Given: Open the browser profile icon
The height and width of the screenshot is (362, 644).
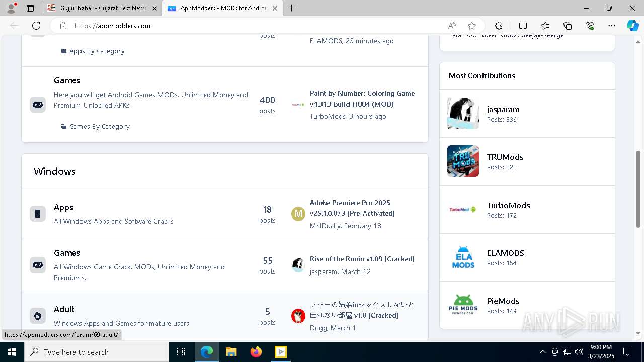Looking at the screenshot, I should point(11,8).
